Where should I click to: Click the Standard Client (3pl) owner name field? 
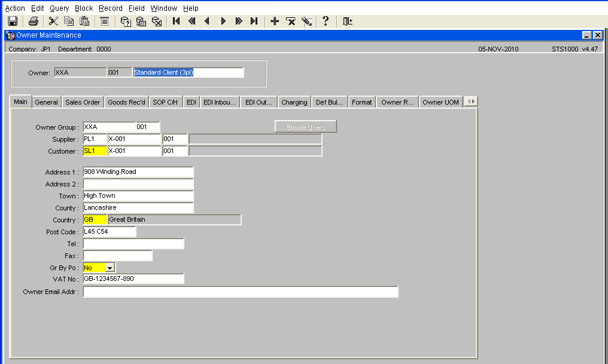(x=189, y=72)
